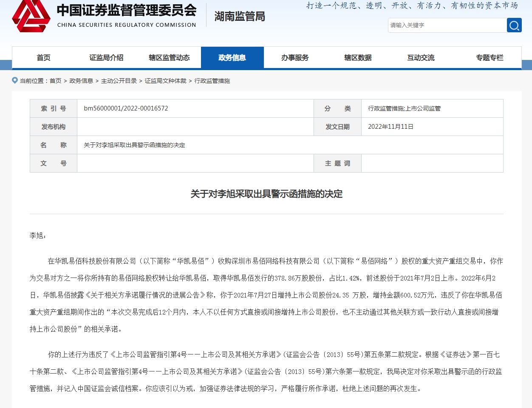Viewport: 532px width, 408px height.
Task: Click the 湖南监管局 header title
Action: point(240,17)
